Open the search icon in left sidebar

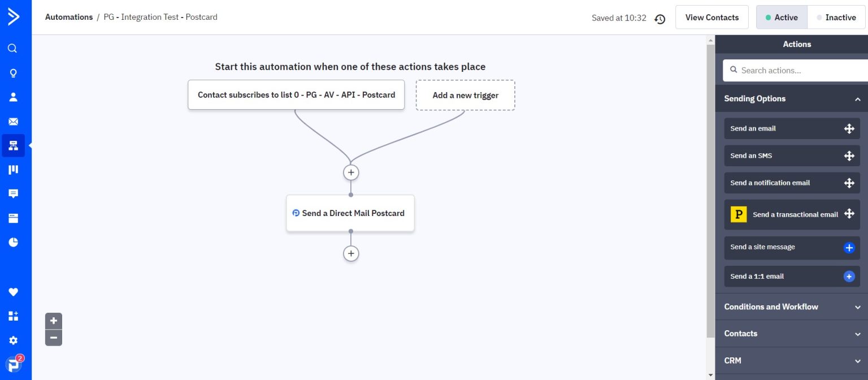pyautogui.click(x=12, y=49)
